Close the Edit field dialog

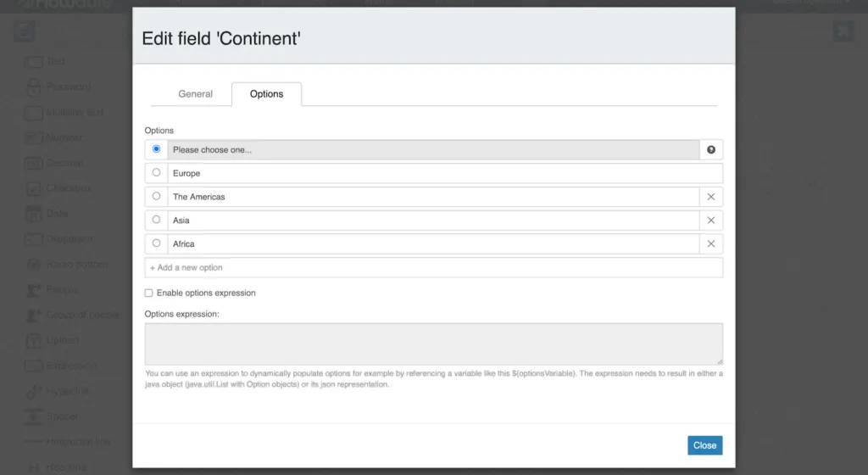704,445
